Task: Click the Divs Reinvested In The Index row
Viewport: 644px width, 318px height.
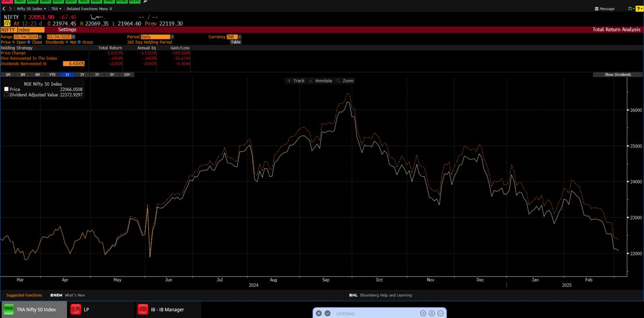Action: click(28, 58)
